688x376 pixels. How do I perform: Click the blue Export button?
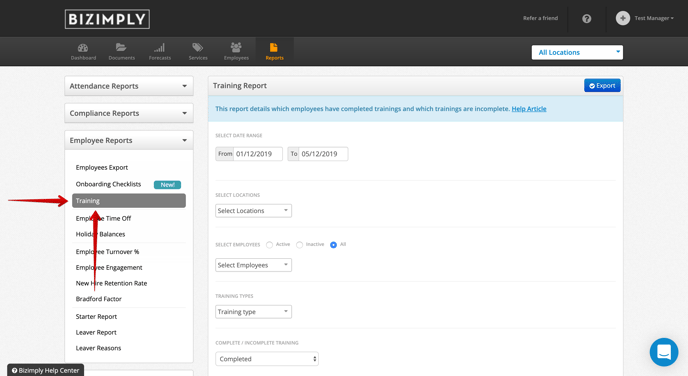click(602, 86)
